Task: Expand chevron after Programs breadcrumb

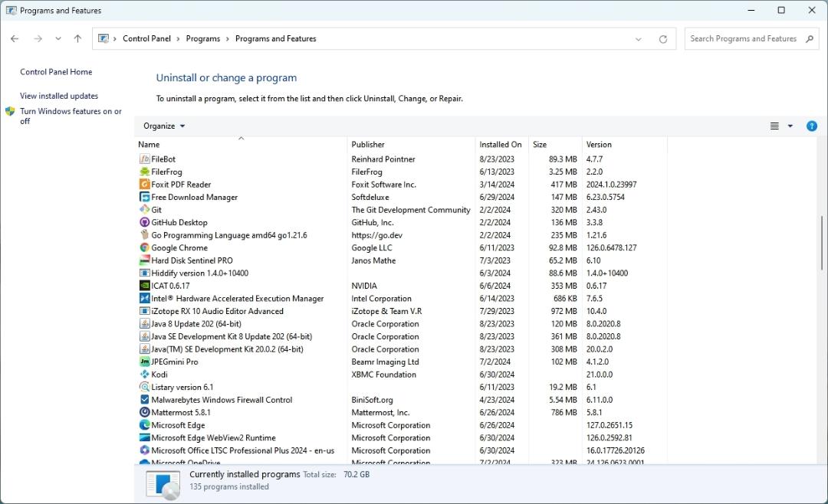Action: tap(228, 39)
